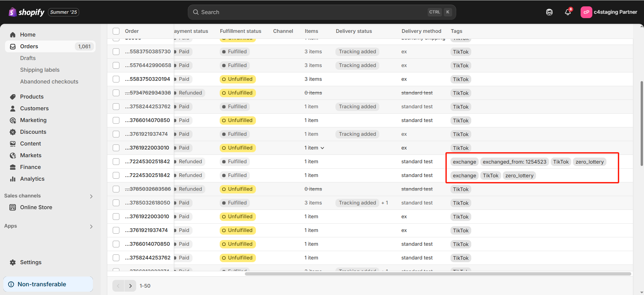644x295 pixels.
Task: Open Shipping labels submenu item
Action: [x=40, y=70]
